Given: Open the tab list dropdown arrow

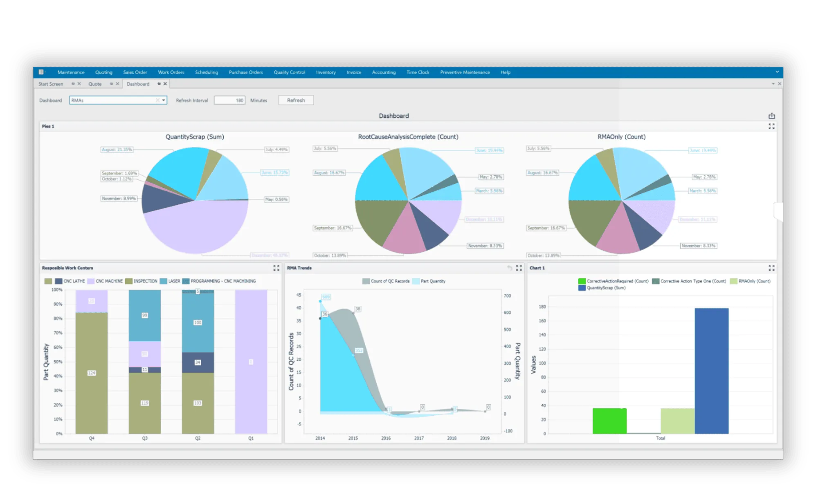Looking at the screenshot, I should click(773, 84).
